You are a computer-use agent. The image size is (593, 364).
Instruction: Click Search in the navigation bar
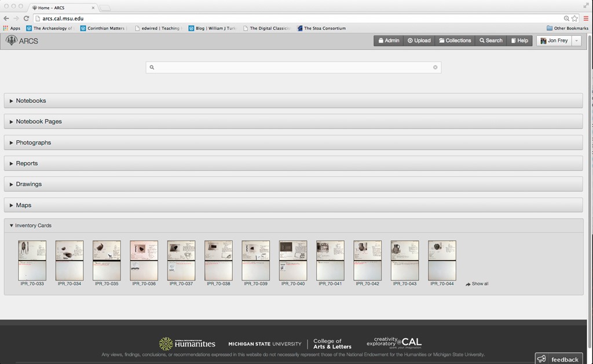490,41
